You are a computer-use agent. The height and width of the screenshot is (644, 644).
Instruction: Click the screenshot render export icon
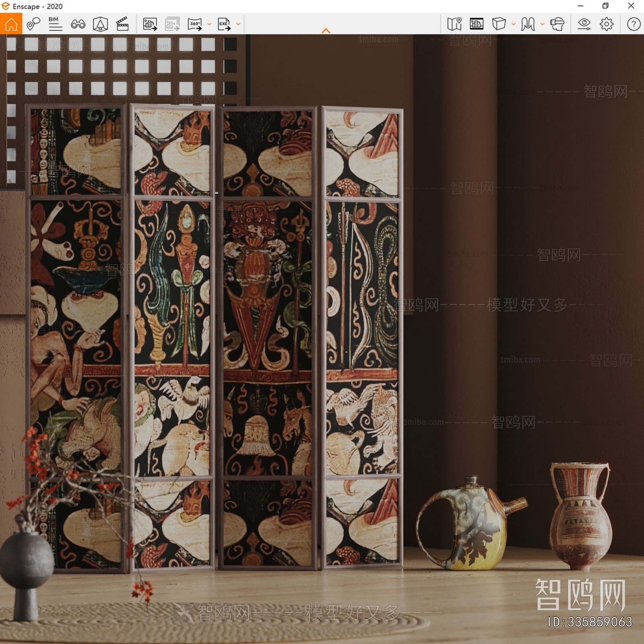point(150,24)
